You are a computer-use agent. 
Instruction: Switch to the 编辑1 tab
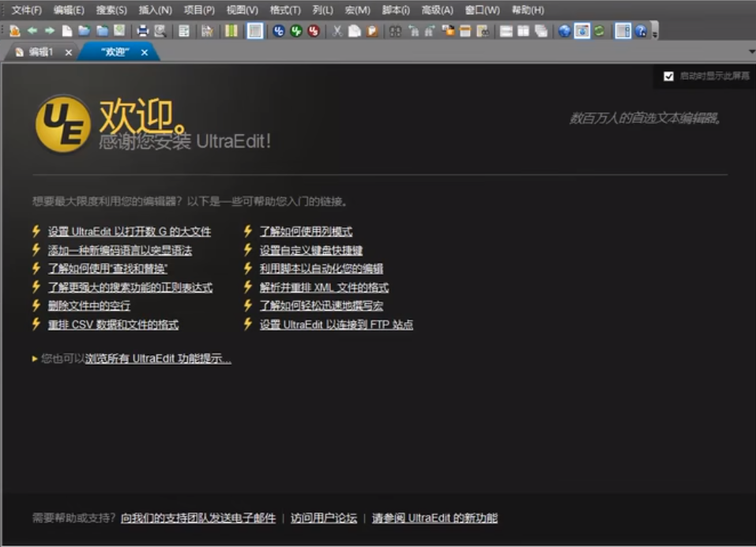click(x=40, y=51)
